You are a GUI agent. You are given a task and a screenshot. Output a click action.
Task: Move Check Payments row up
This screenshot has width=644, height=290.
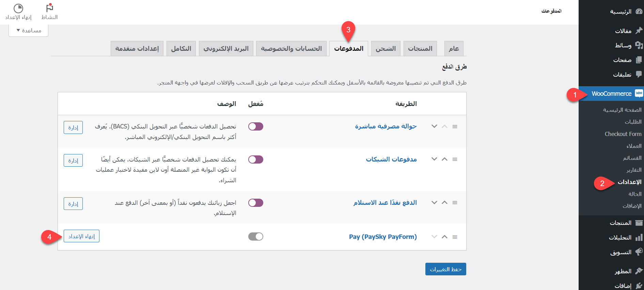[444, 159]
